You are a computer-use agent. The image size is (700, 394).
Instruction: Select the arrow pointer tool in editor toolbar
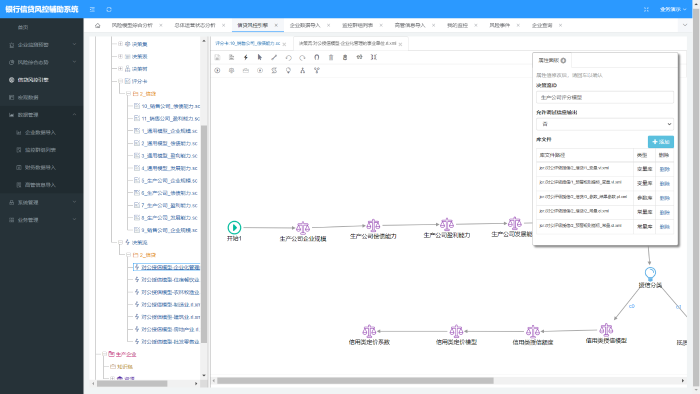pos(260,57)
